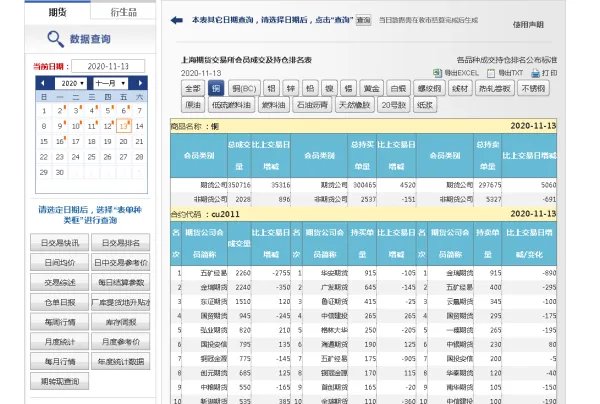Click the 月度参考价 button
This screenshot has height=404, width=600.
[121, 341]
